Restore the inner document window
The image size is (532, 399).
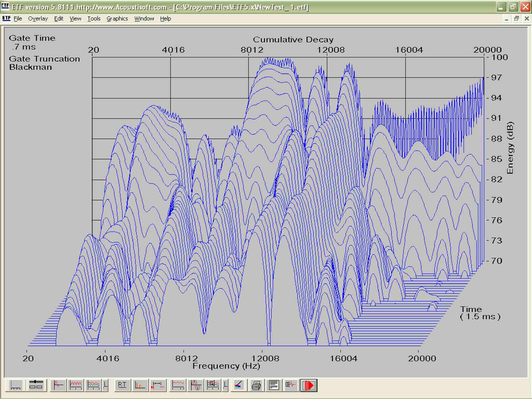point(516,18)
